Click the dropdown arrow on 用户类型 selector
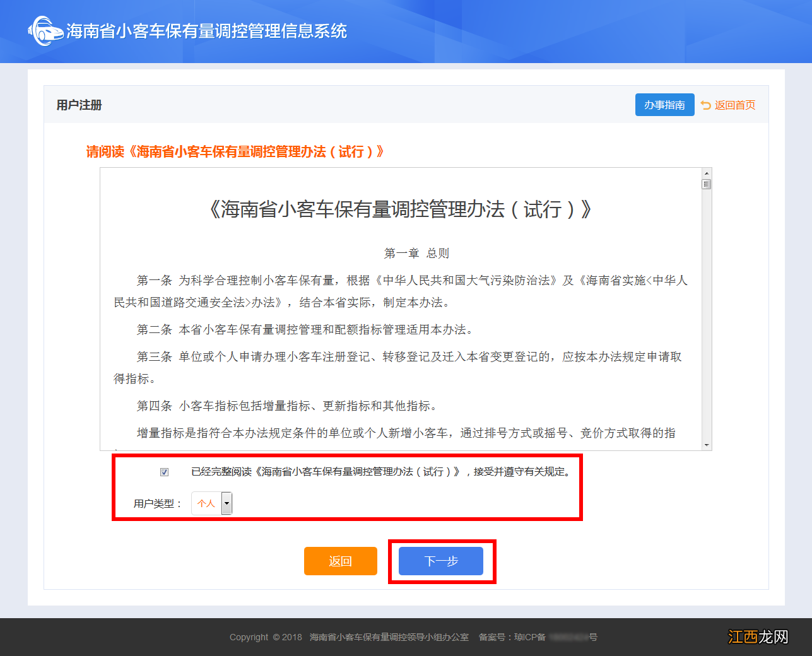Image resolution: width=812 pixels, height=656 pixels. (227, 503)
